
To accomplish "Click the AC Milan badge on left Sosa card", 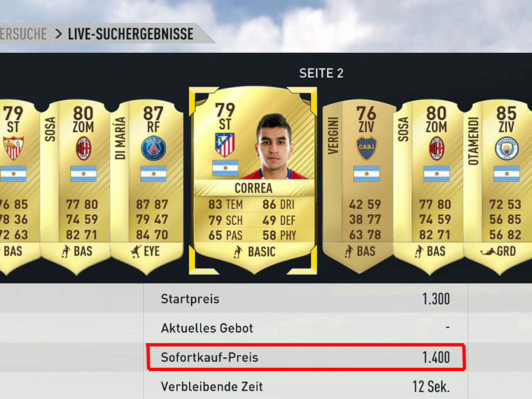I will tap(84, 148).
